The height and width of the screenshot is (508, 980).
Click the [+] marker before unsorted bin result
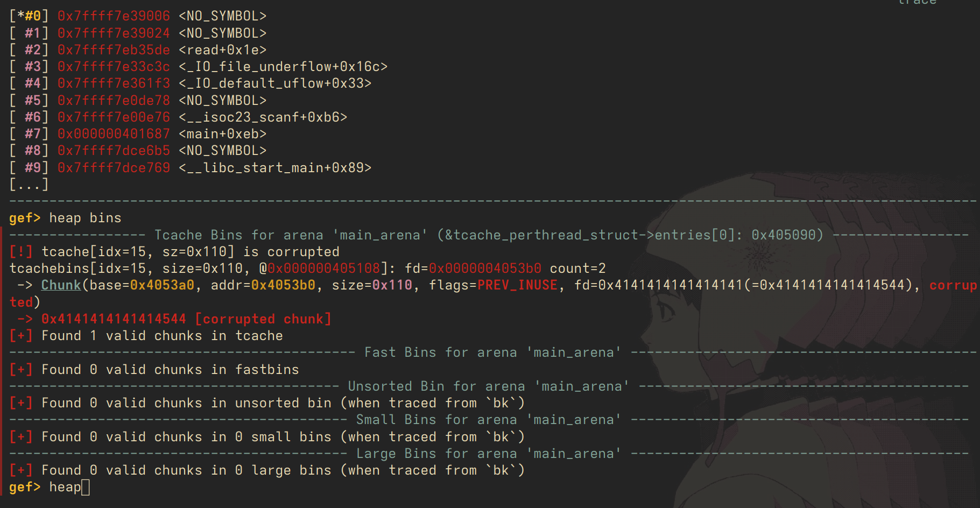pos(21,403)
